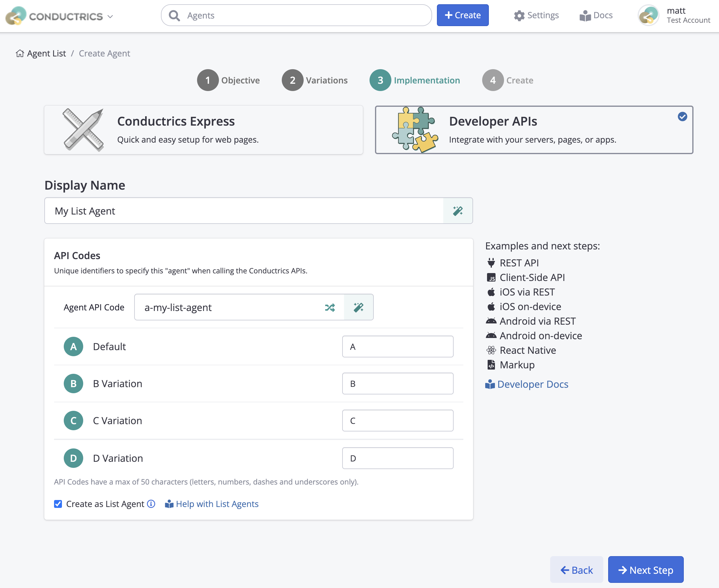The height and width of the screenshot is (588, 719).
Task: Click the B Variation code input field
Action: click(397, 384)
